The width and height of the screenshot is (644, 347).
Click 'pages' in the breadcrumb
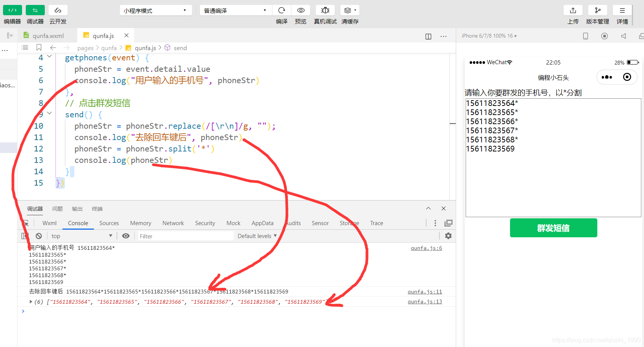pos(85,48)
